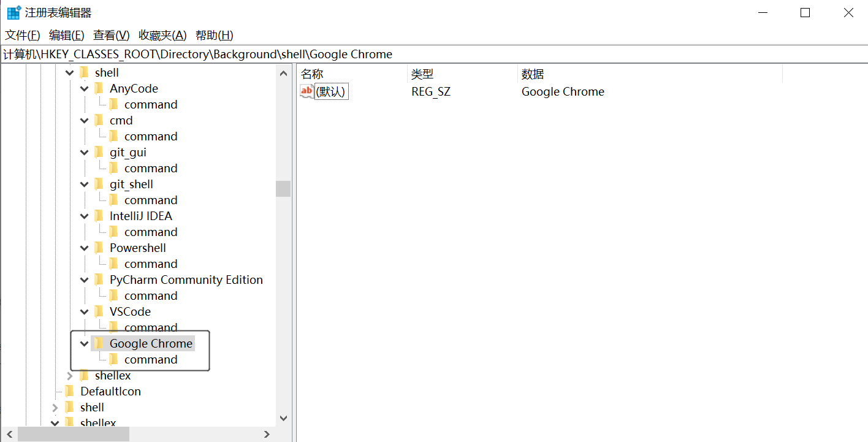Click the folder icon beside Google Chrome key
The image size is (868, 442).
[99, 343]
